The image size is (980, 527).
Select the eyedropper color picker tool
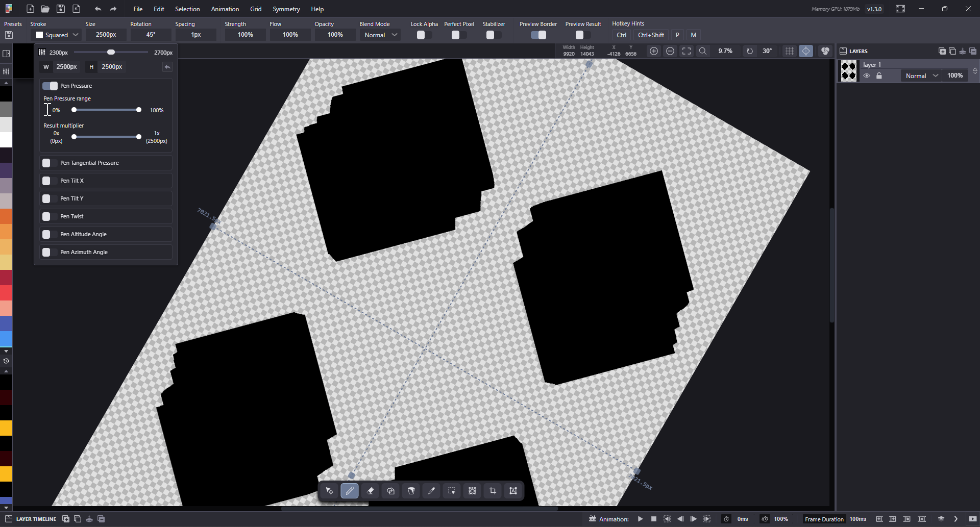point(431,491)
